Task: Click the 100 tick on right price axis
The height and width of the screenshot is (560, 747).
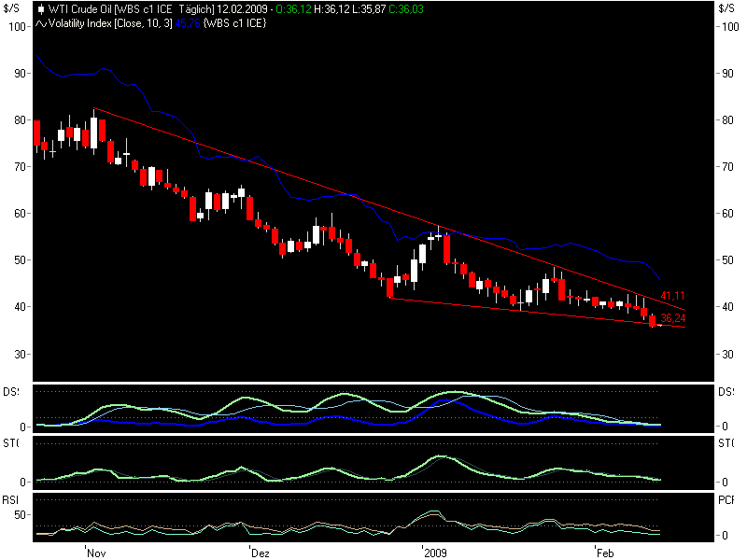Action: click(730, 27)
